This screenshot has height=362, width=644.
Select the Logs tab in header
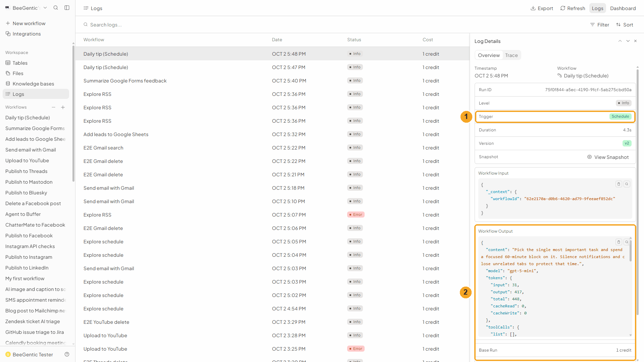click(597, 8)
